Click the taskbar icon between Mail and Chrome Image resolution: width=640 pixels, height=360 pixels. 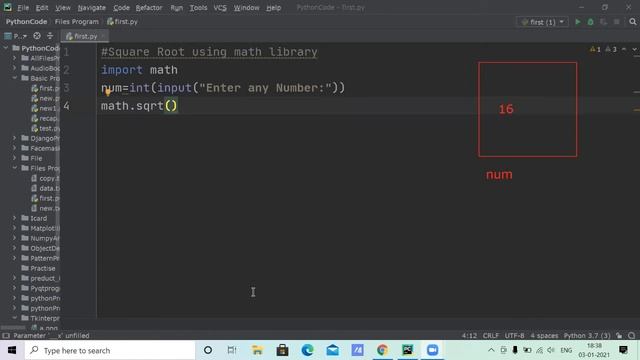358,350
